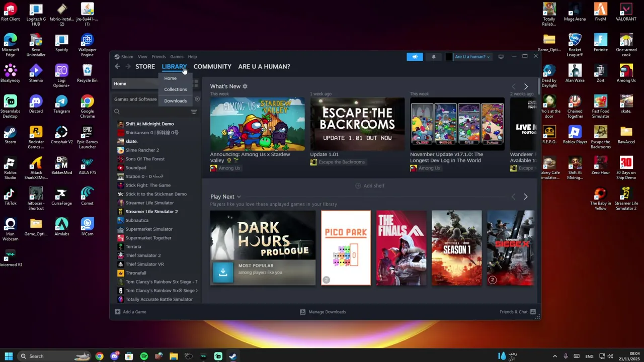Click the grid view icon next to Home

coord(196,83)
